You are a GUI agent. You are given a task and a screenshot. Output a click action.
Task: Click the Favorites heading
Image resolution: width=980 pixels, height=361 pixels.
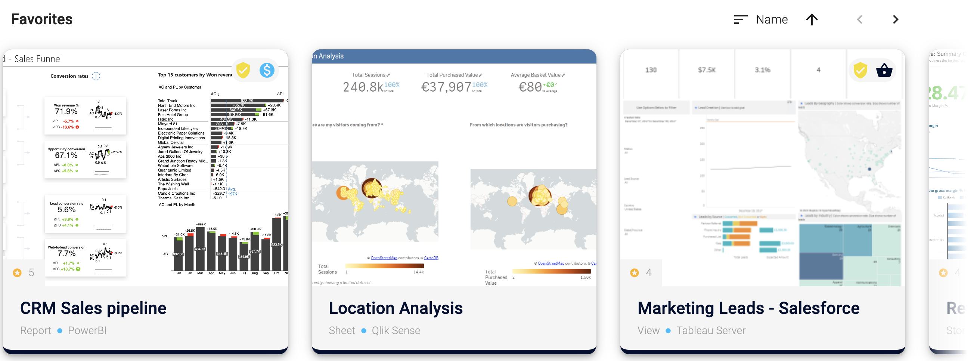pyautogui.click(x=42, y=19)
